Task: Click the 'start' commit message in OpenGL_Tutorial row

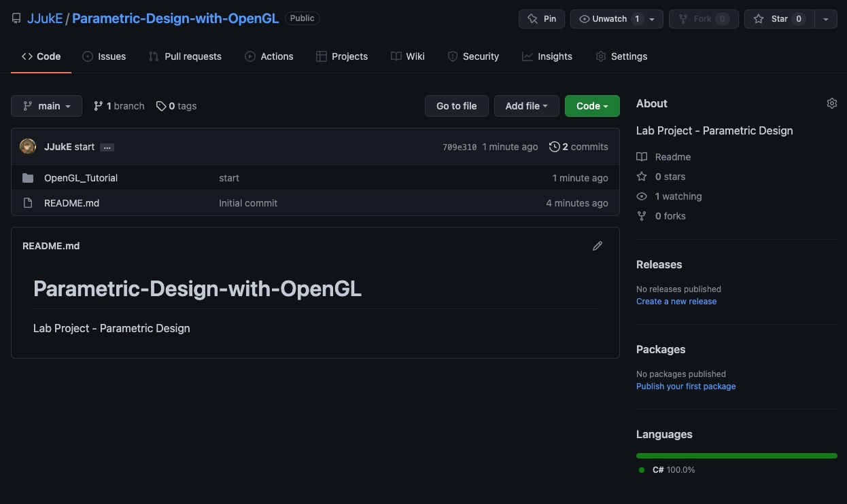Action: click(x=229, y=178)
